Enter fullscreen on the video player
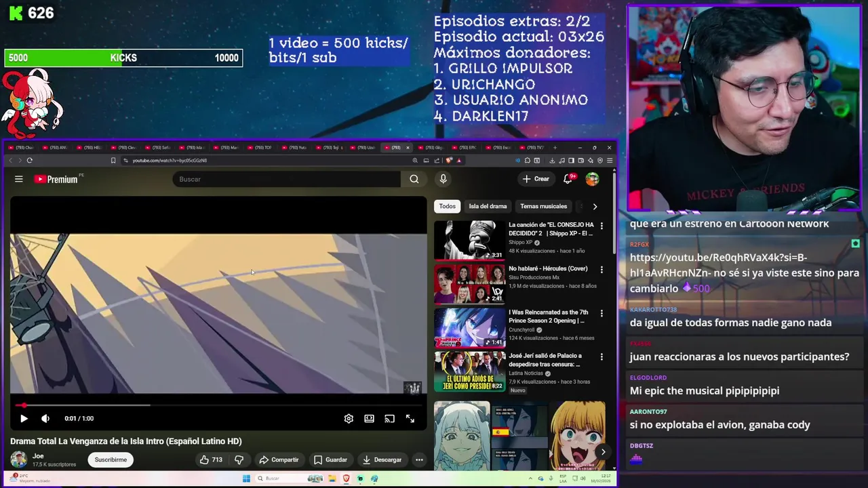The width and height of the screenshot is (868, 488). point(410,418)
